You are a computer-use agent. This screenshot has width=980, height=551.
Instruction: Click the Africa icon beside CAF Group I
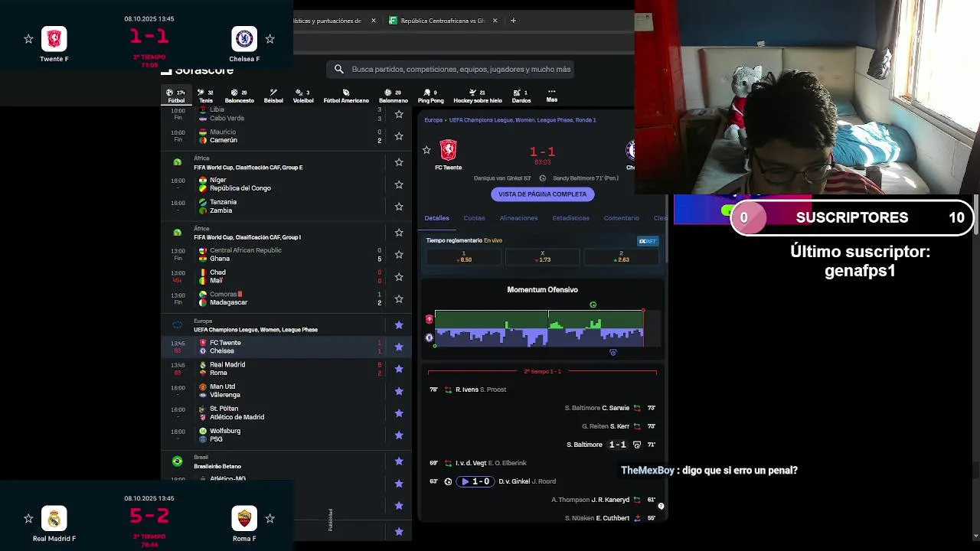pyautogui.click(x=178, y=233)
